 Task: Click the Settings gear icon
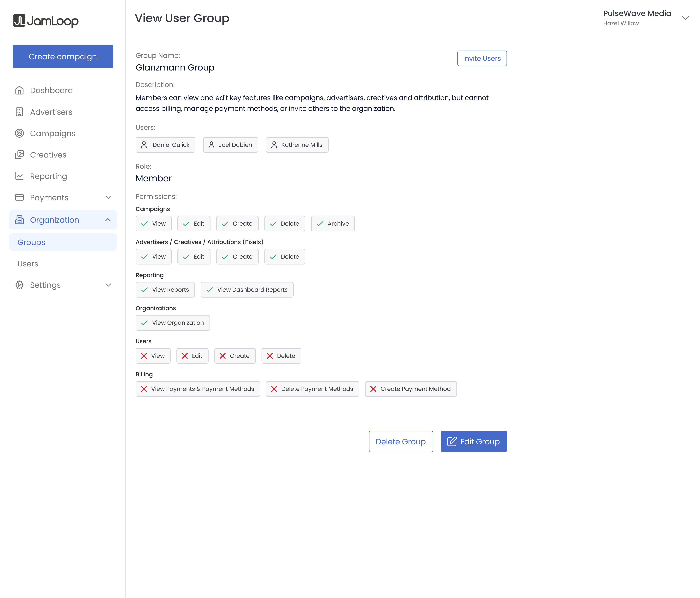pos(20,285)
